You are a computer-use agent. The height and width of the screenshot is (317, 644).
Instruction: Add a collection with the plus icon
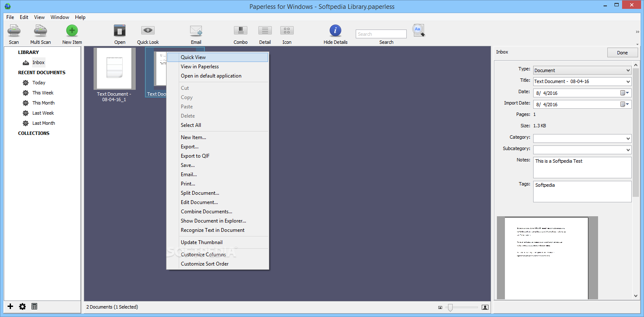(11, 306)
